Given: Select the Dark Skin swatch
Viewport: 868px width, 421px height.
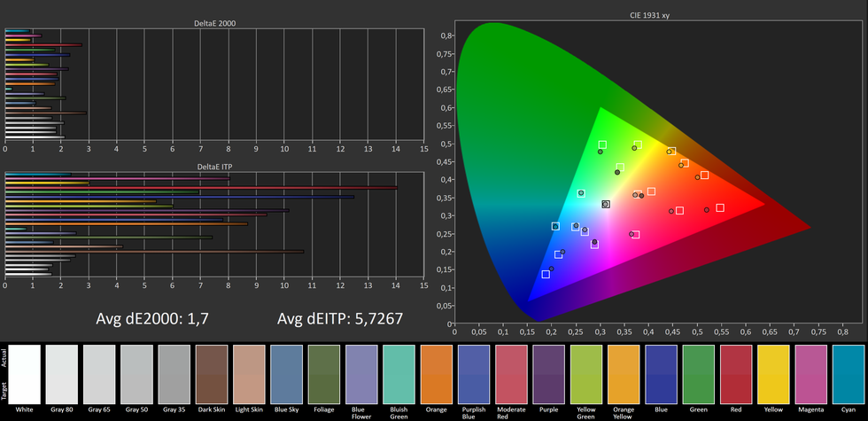Looking at the screenshot, I should click(212, 374).
